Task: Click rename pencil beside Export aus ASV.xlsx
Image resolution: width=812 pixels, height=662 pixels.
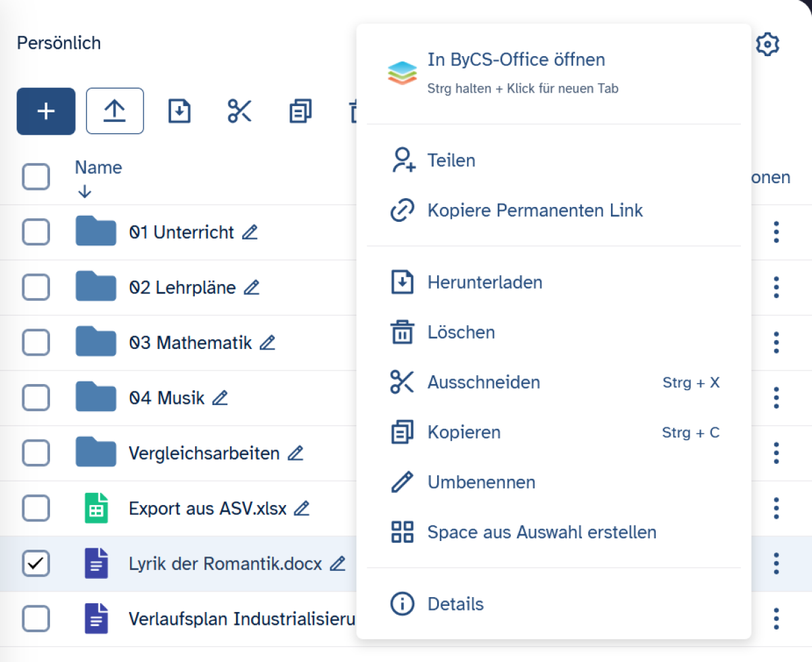Action: click(x=302, y=509)
